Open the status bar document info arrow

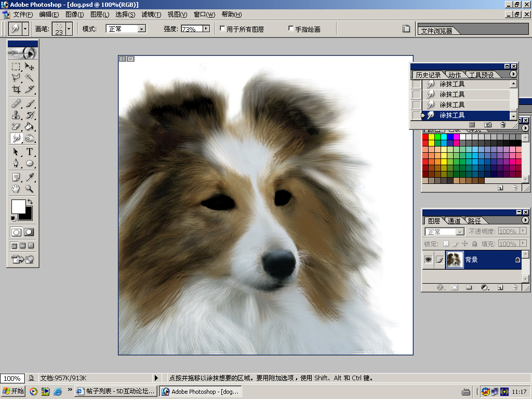(156, 378)
